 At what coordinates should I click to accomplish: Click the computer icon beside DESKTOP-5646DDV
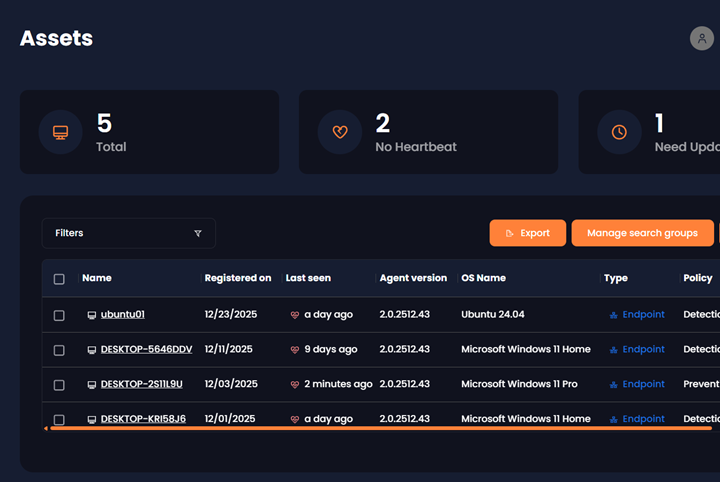coord(92,350)
